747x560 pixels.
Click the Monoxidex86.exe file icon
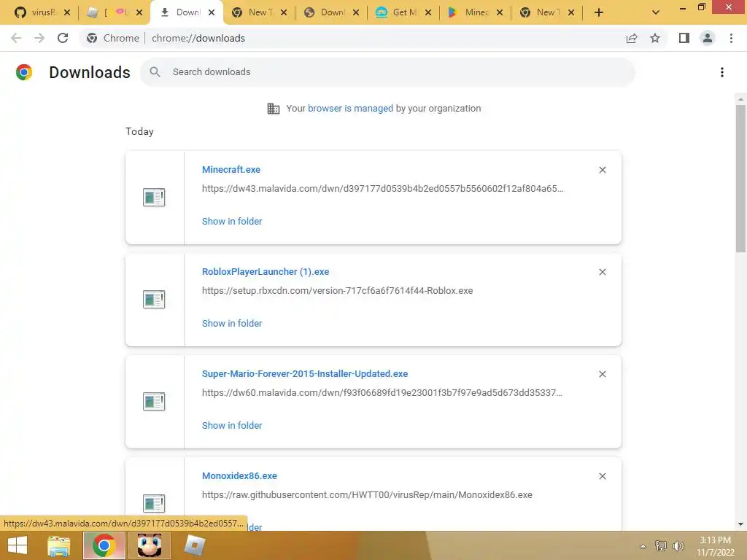[x=154, y=503]
